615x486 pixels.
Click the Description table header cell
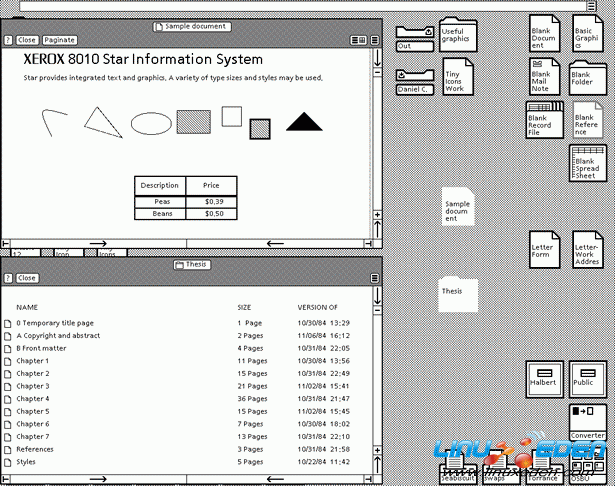pos(160,186)
